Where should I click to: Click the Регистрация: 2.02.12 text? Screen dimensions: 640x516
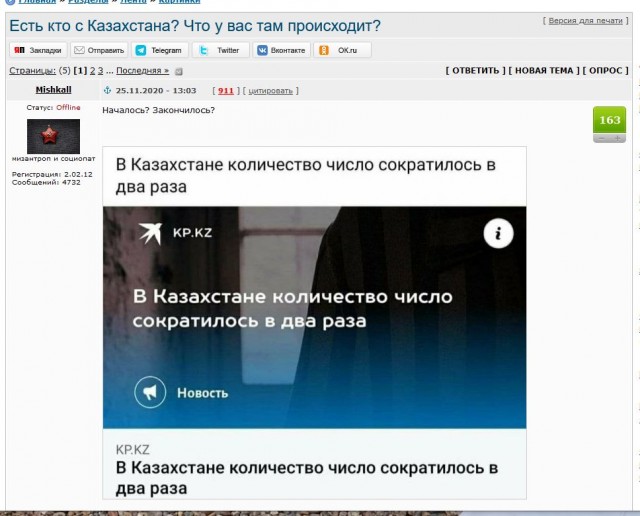point(52,174)
